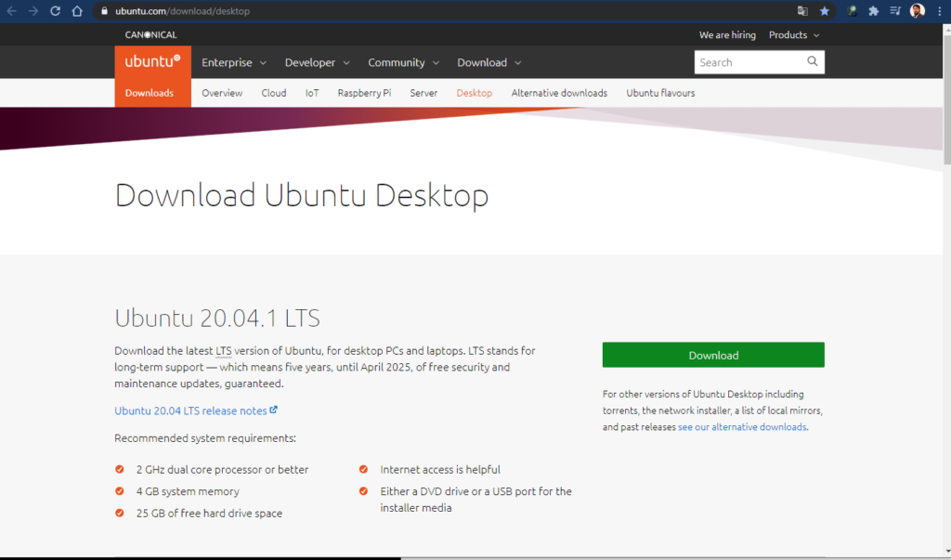Click the user profile avatar
Screen dimensions: 951x560
click(x=917, y=11)
